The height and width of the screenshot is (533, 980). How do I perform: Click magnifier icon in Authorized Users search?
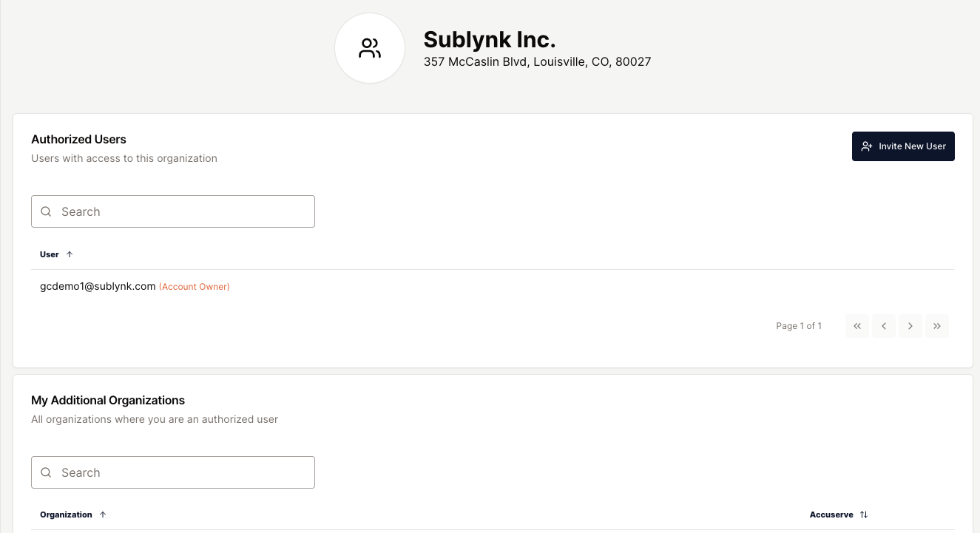(46, 211)
